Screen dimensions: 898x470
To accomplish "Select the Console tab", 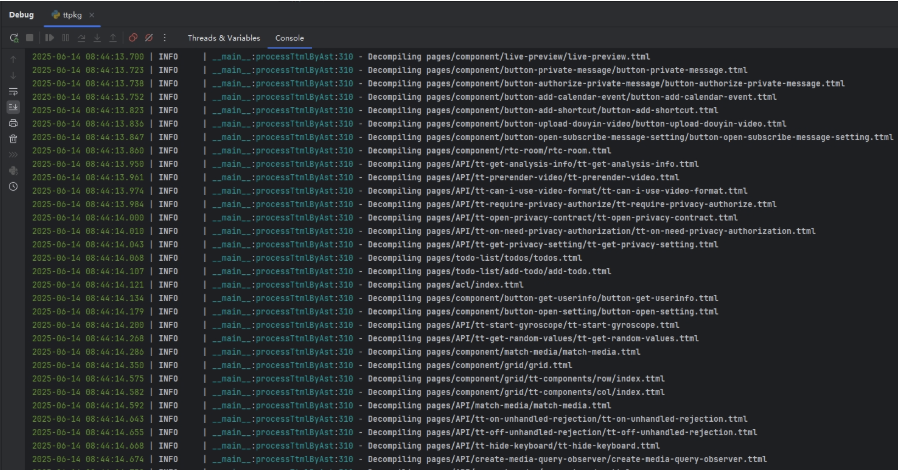I will tap(289, 38).
